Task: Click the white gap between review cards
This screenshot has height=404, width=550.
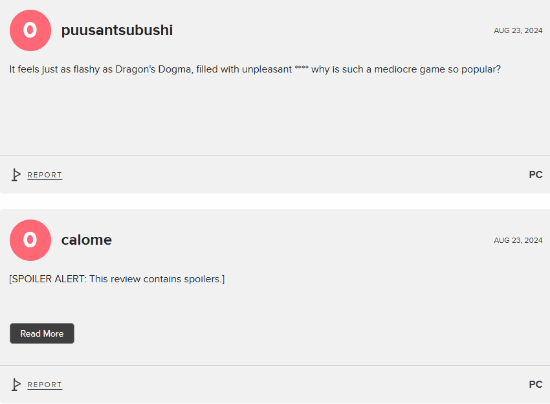Action: tap(275, 201)
